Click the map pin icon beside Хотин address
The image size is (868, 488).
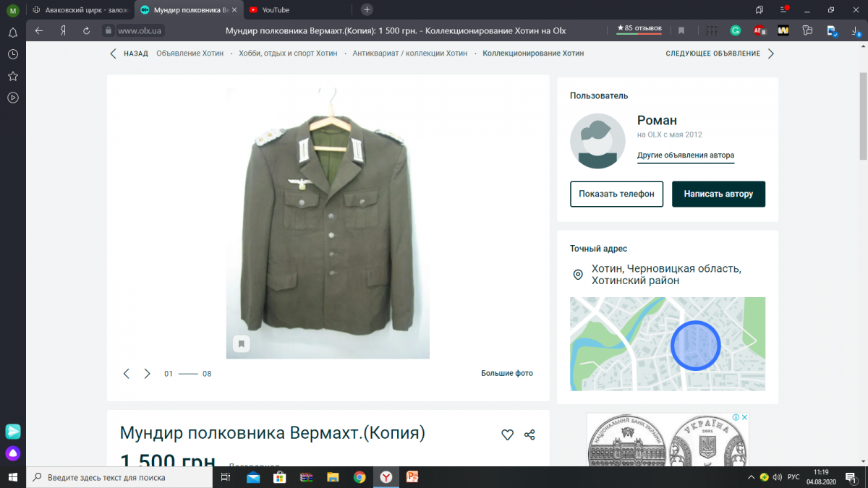[x=578, y=275]
